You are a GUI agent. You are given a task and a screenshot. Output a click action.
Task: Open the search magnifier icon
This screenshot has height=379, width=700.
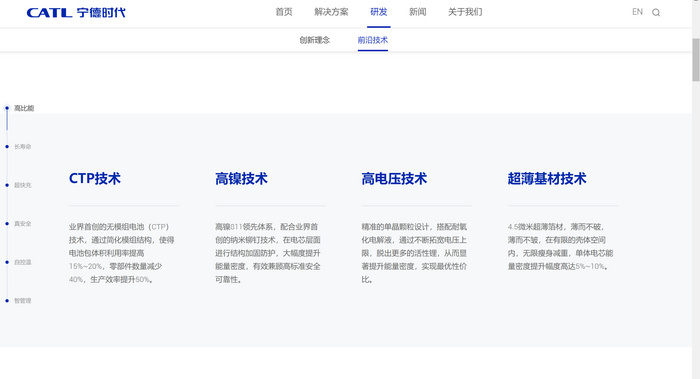pyautogui.click(x=656, y=12)
